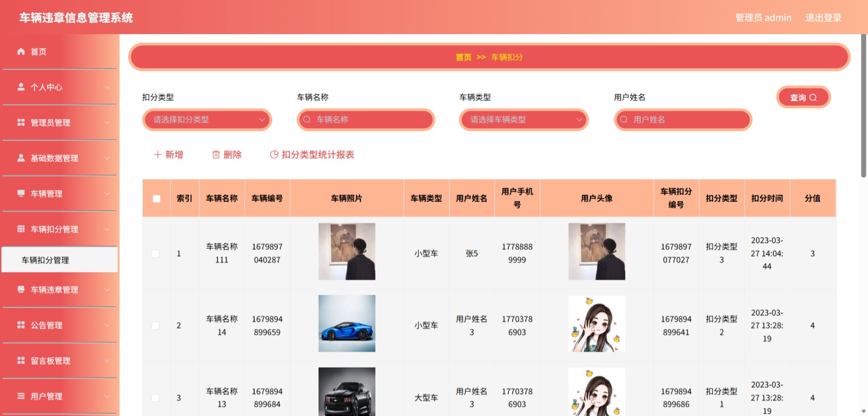The image size is (868, 416).
Task: Click the grid icon next to 留言板管理
Action: click(21, 360)
